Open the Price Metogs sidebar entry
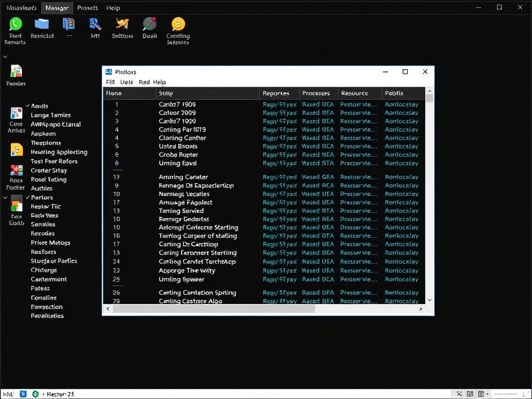Image resolution: width=532 pixels, height=399 pixels. tap(49, 243)
